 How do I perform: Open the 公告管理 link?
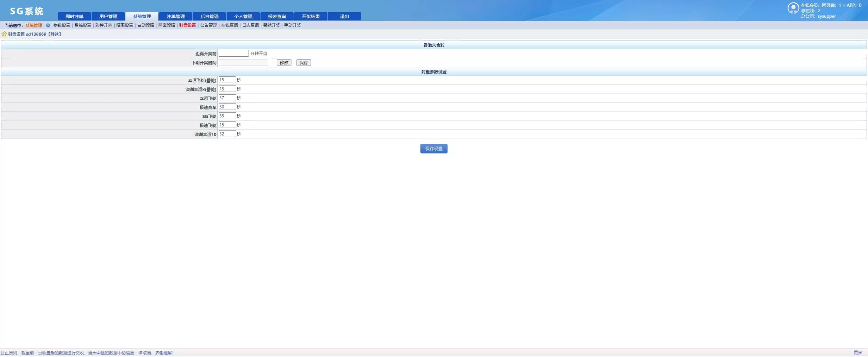208,25
